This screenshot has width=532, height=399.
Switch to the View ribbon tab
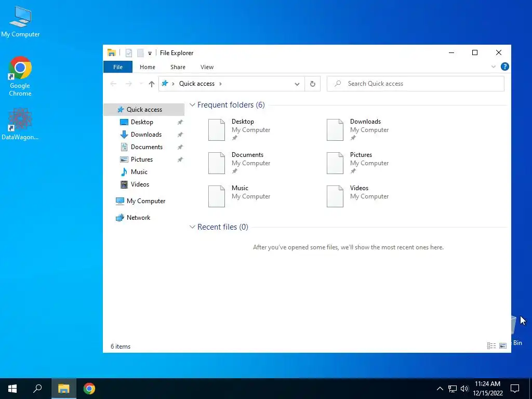207,67
